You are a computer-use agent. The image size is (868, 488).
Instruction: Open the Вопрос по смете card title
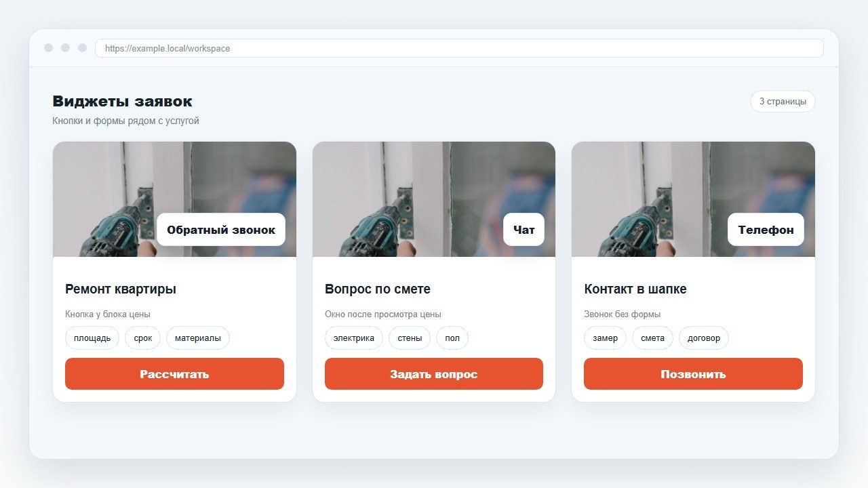[378, 289]
